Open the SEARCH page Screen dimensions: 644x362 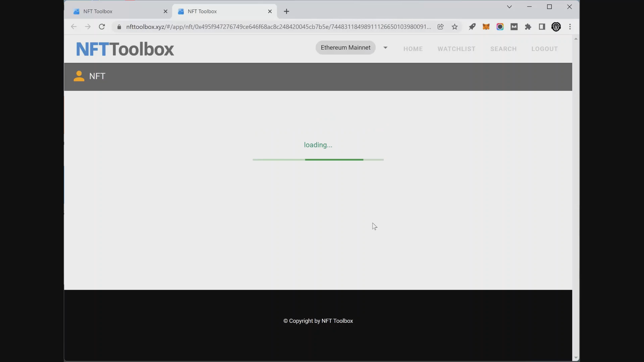click(503, 49)
